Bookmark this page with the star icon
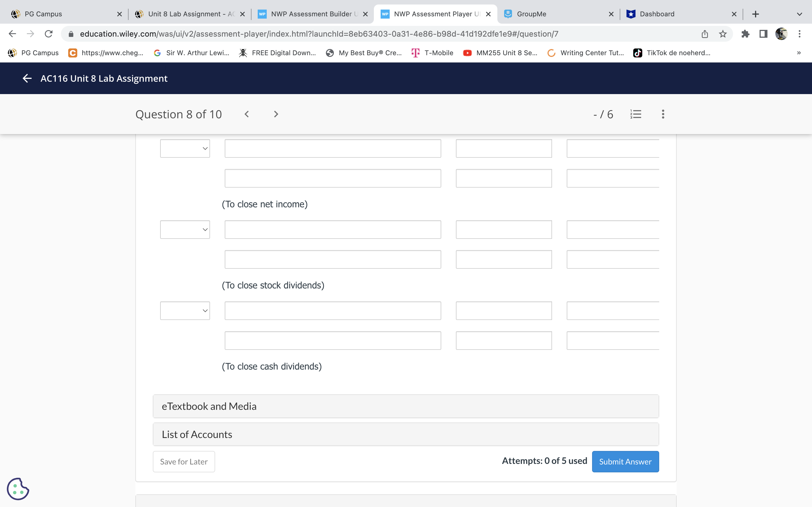This screenshot has height=507, width=812. point(723,34)
